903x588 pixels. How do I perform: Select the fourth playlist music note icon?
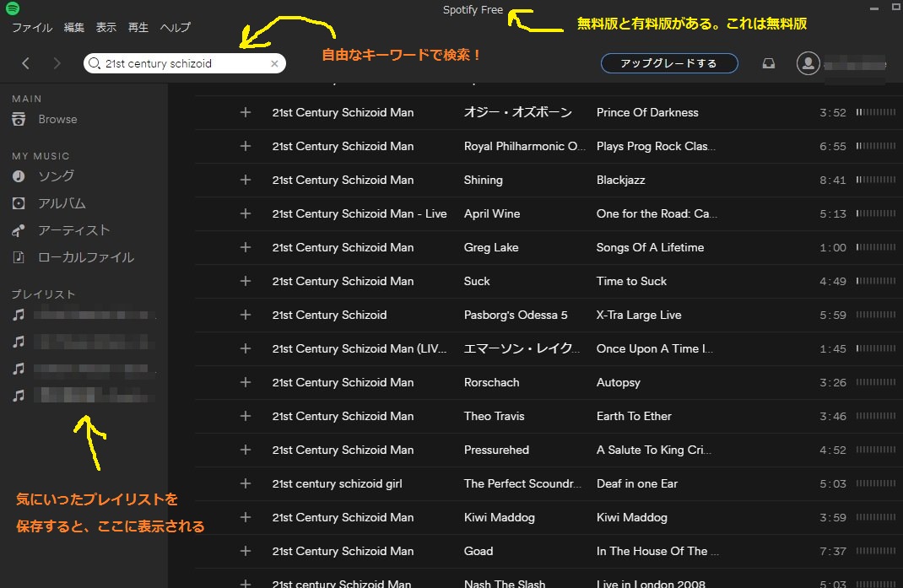pos(19,396)
